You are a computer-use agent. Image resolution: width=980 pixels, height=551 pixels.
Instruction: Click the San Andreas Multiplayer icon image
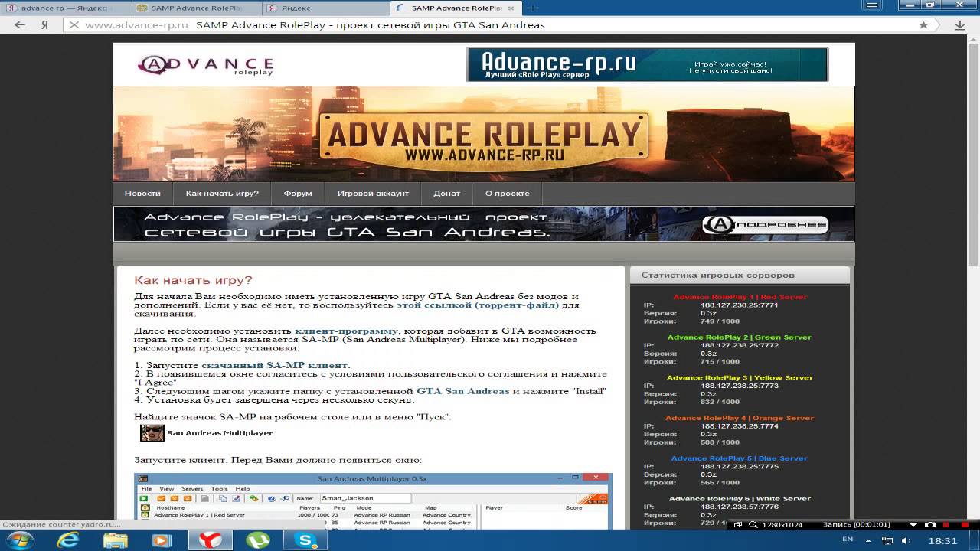(152, 433)
